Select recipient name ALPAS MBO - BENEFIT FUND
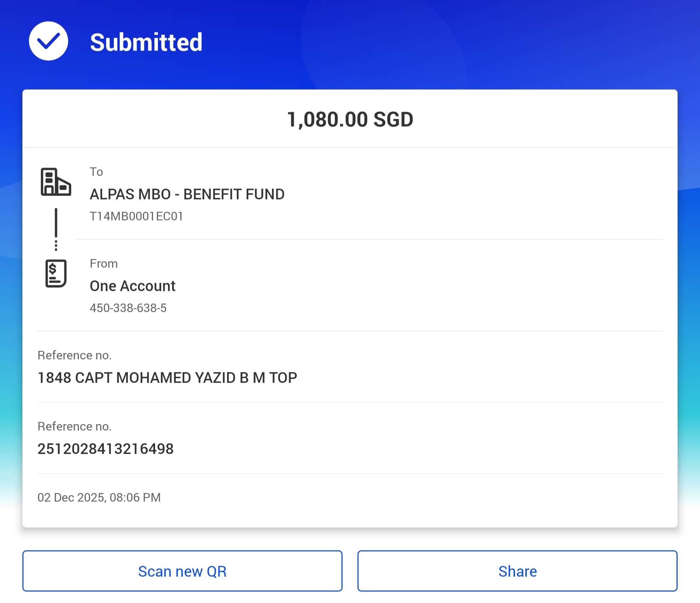 (187, 194)
